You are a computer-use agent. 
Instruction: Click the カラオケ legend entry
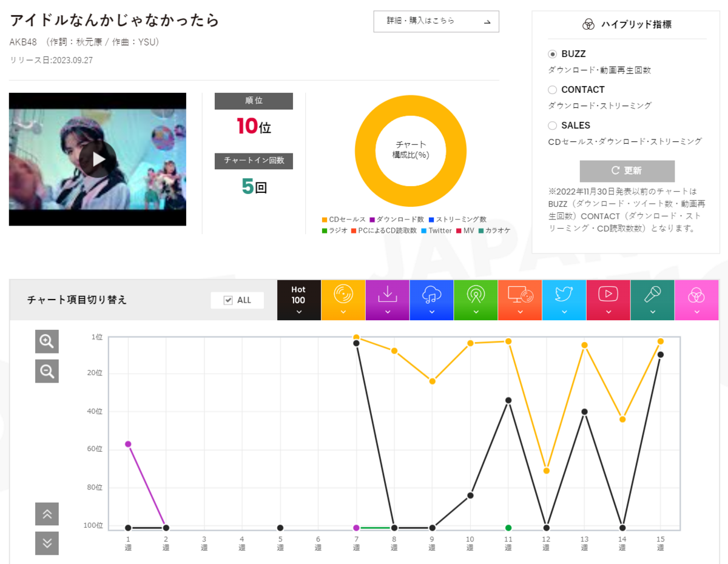(494, 230)
